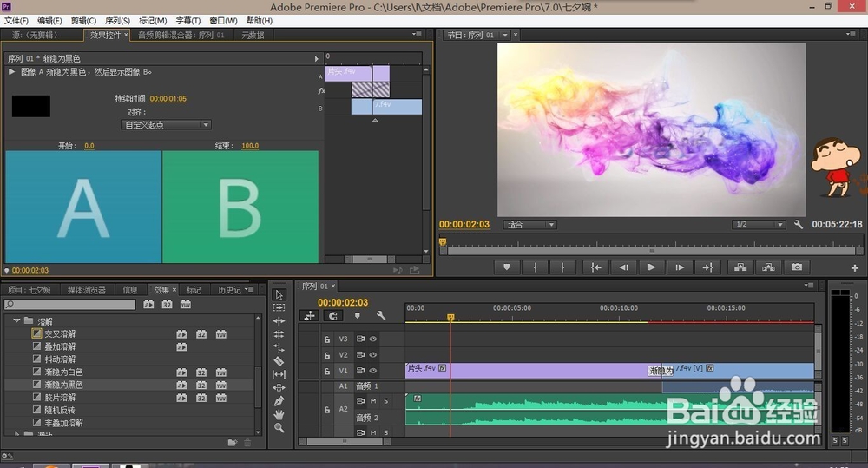Select the Slide tool
The width and height of the screenshot is (868, 468).
click(x=279, y=388)
